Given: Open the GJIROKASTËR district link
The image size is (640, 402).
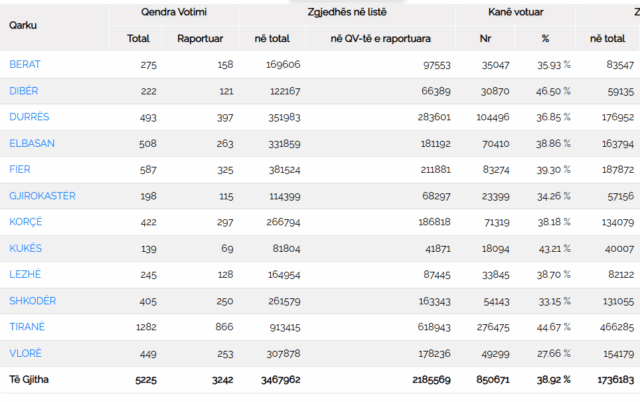Looking at the screenshot, I should (x=42, y=196).
